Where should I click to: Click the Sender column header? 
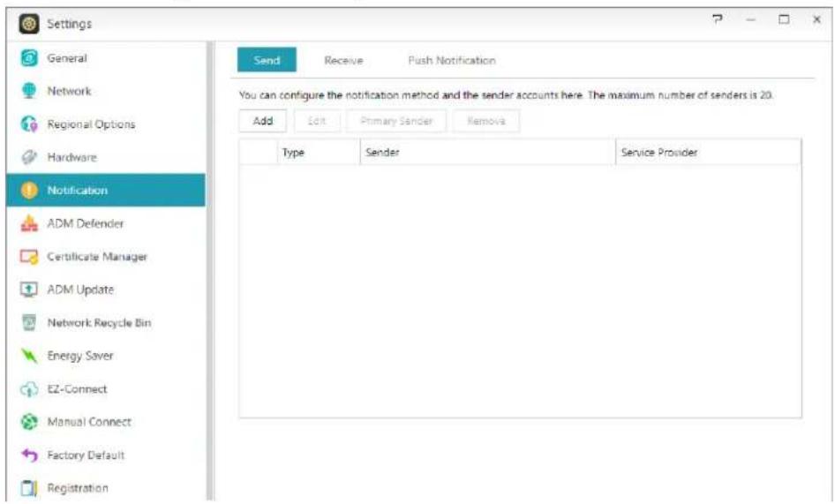pyautogui.click(x=488, y=153)
